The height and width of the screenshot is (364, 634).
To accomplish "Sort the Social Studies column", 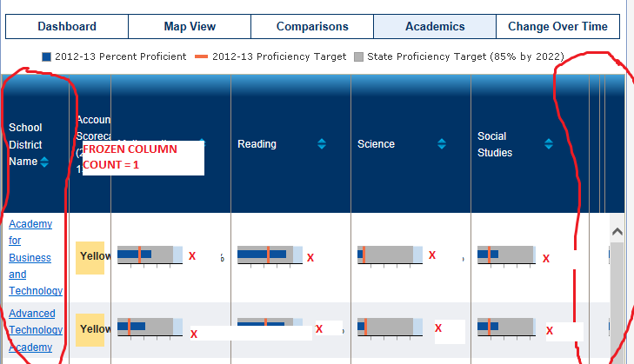I will click(x=548, y=144).
